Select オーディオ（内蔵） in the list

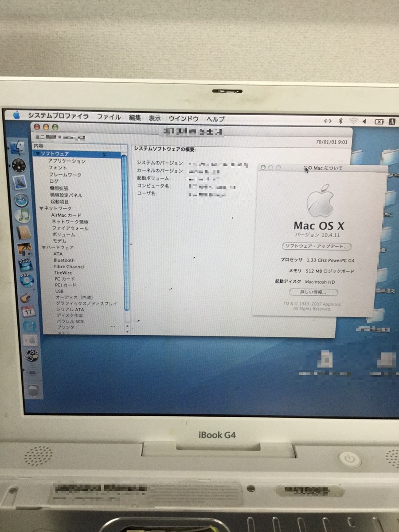(74, 298)
